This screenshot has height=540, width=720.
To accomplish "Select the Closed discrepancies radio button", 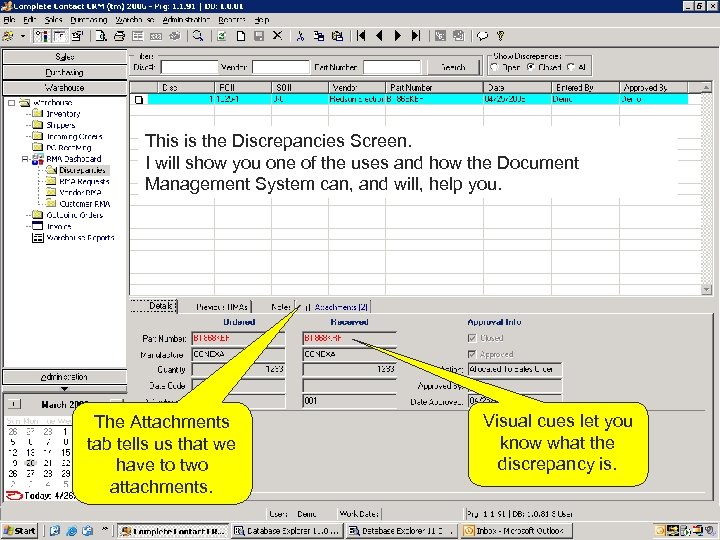I will pyautogui.click(x=531, y=67).
